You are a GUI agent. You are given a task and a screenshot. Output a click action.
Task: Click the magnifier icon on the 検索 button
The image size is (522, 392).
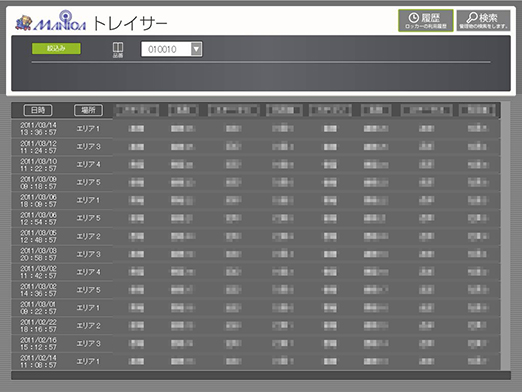(x=472, y=18)
